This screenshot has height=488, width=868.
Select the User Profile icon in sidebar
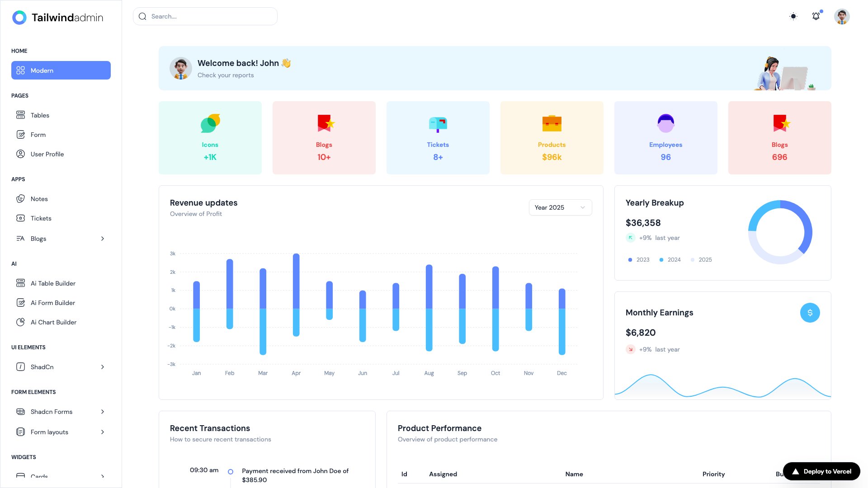pyautogui.click(x=21, y=154)
